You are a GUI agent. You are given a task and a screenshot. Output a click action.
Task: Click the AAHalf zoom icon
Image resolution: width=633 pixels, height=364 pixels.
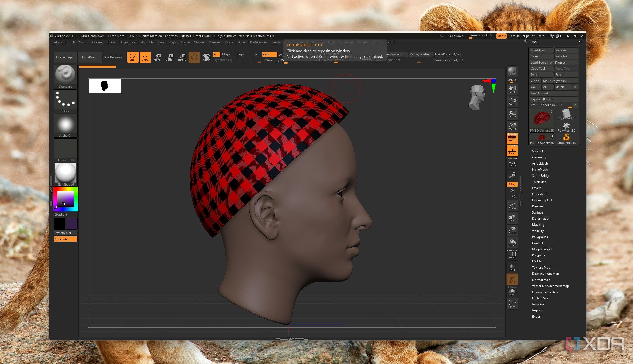click(512, 126)
